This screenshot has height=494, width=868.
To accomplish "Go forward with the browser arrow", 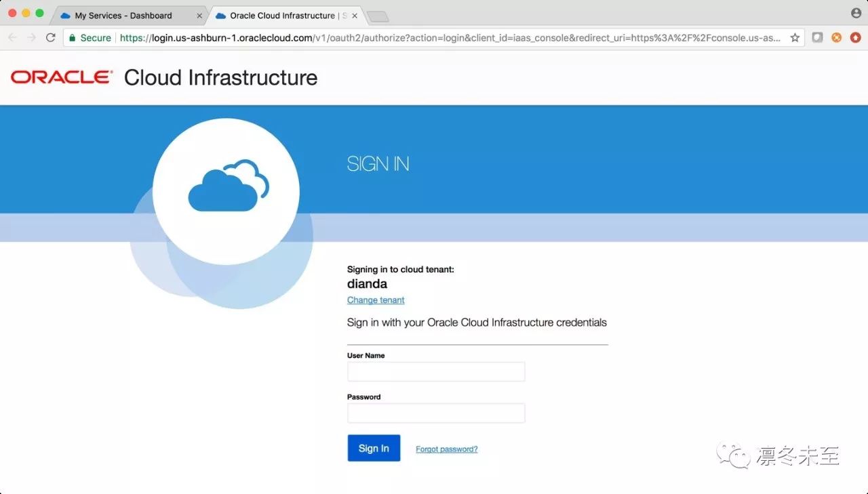I will [31, 38].
